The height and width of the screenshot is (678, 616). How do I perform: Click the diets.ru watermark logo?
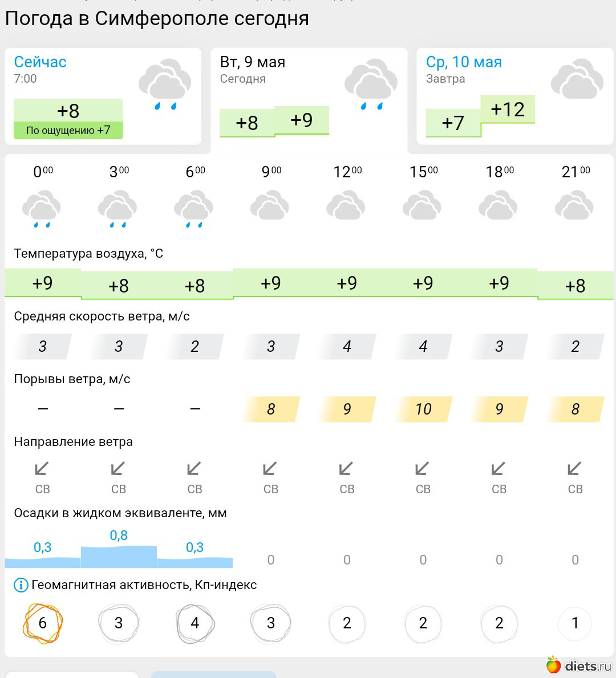(x=578, y=665)
